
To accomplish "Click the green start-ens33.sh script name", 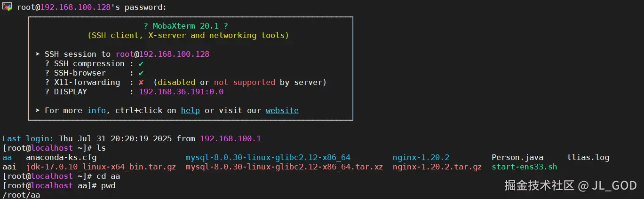I will (524, 167).
